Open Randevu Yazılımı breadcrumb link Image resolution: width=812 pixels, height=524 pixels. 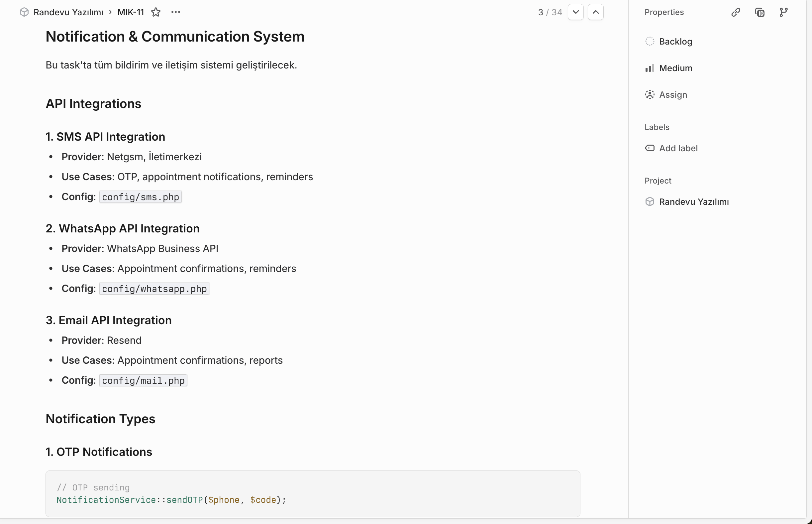click(x=68, y=12)
